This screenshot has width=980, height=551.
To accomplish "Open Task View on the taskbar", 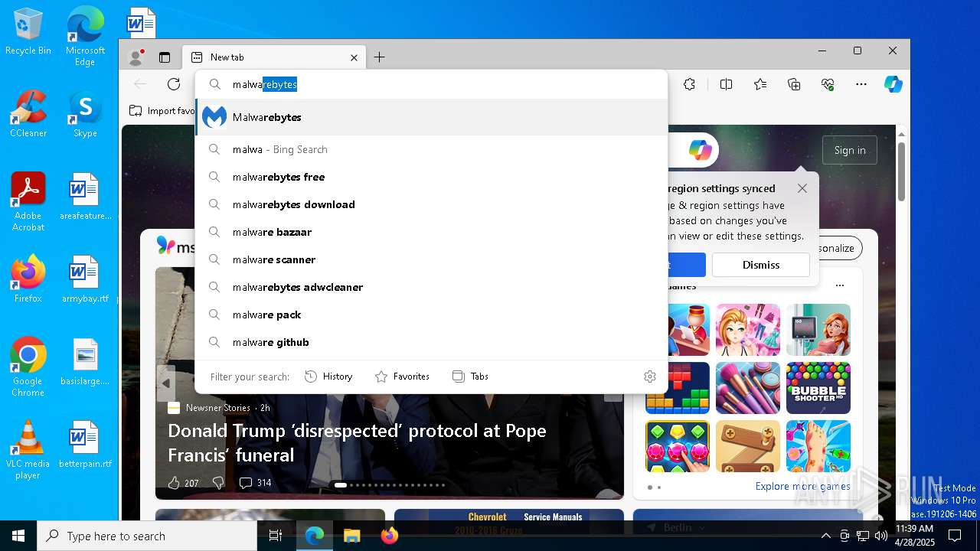I will 276,536.
